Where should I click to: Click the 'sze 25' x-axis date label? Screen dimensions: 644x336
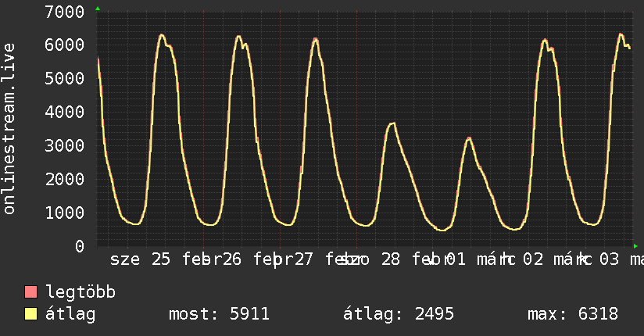click(x=140, y=259)
